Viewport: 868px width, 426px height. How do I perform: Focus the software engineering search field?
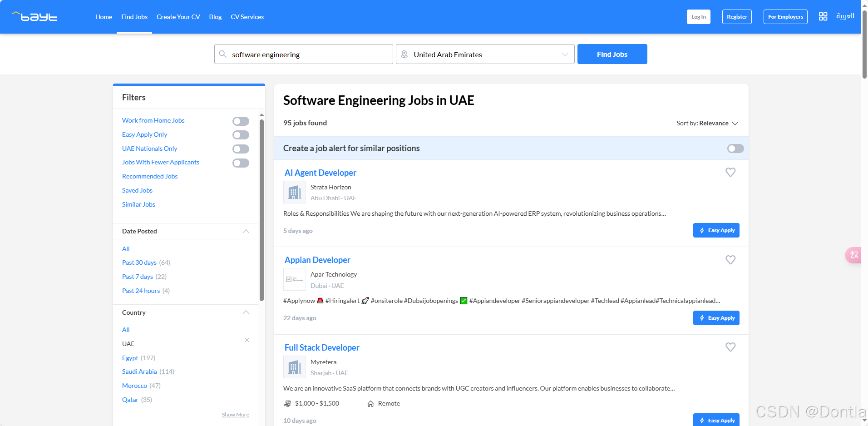304,54
